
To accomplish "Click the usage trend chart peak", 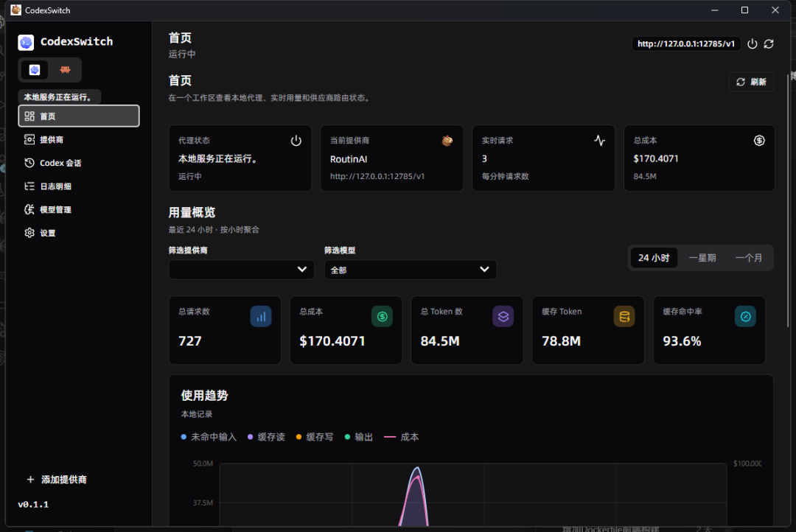I will pyautogui.click(x=416, y=468).
